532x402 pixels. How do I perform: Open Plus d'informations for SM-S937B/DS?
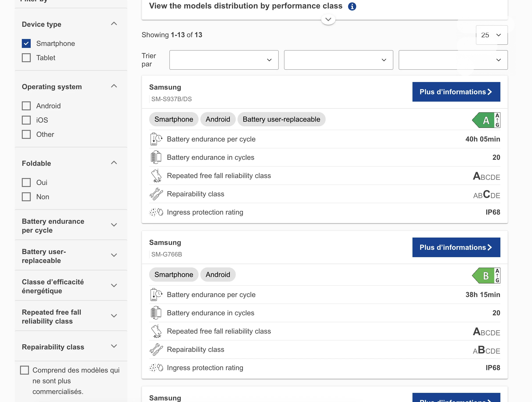coord(456,92)
